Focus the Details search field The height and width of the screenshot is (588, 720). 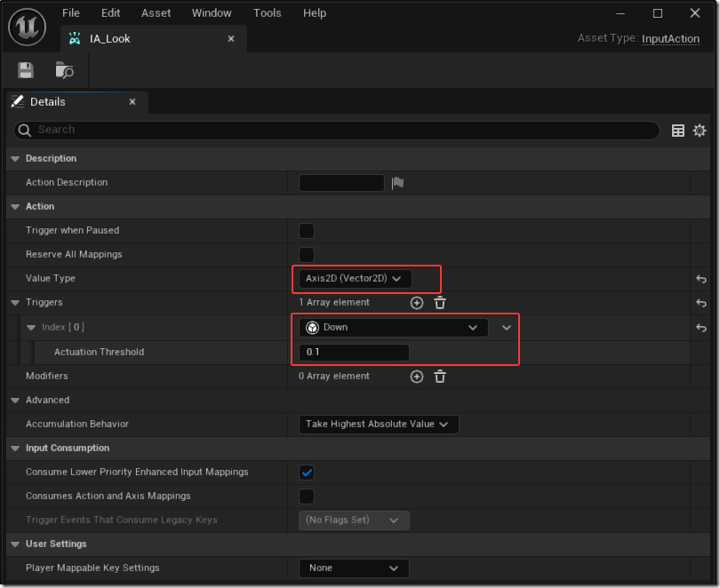point(337,131)
